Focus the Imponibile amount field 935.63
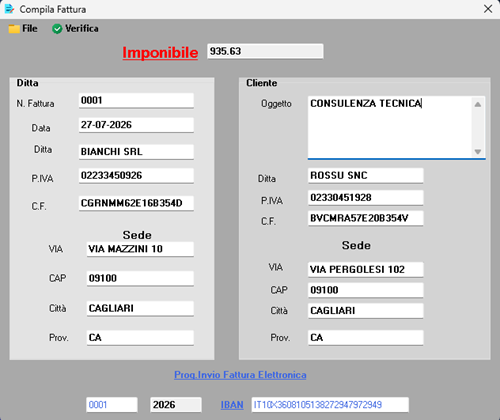500x420 pixels. [265, 51]
